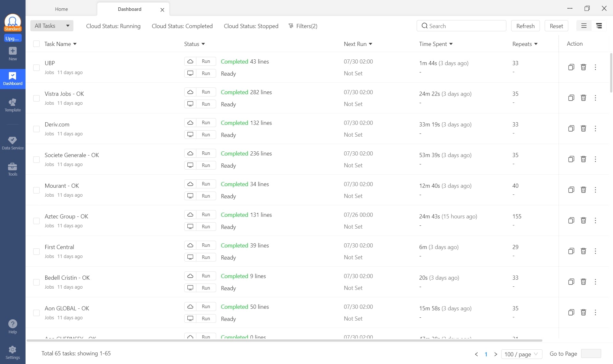Check the Societe Generale - OK checkbox

coord(36,159)
